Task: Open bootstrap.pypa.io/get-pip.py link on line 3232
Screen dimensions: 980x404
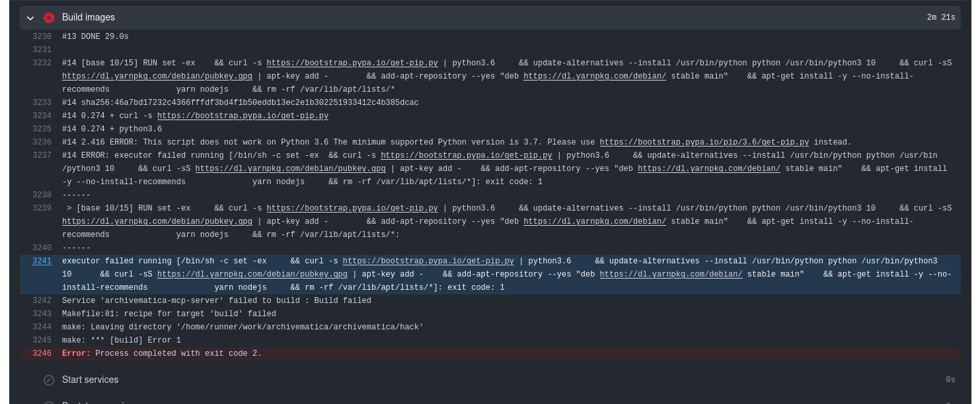Action: (352, 63)
